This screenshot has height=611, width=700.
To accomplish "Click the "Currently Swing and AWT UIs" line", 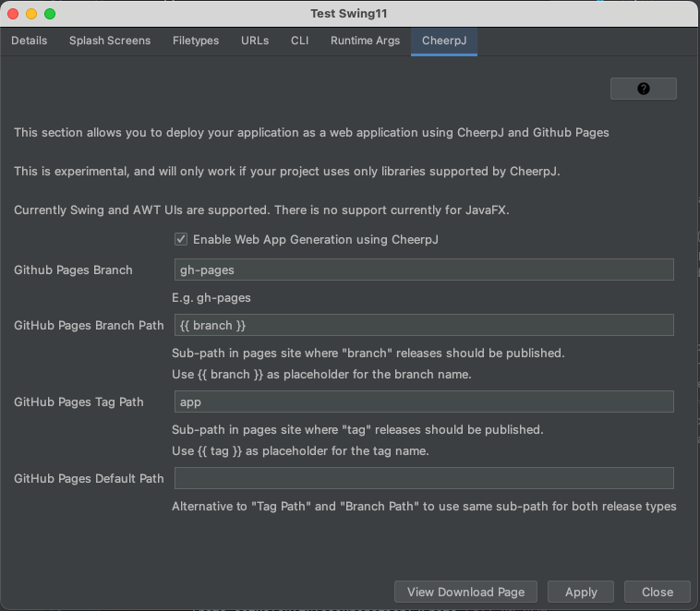I will coord(261,210).
